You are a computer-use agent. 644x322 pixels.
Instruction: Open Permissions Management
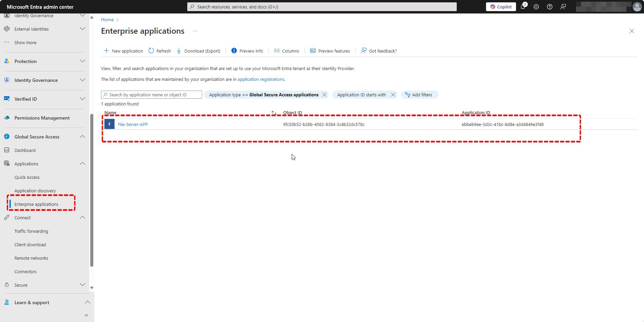coord(42,118)
